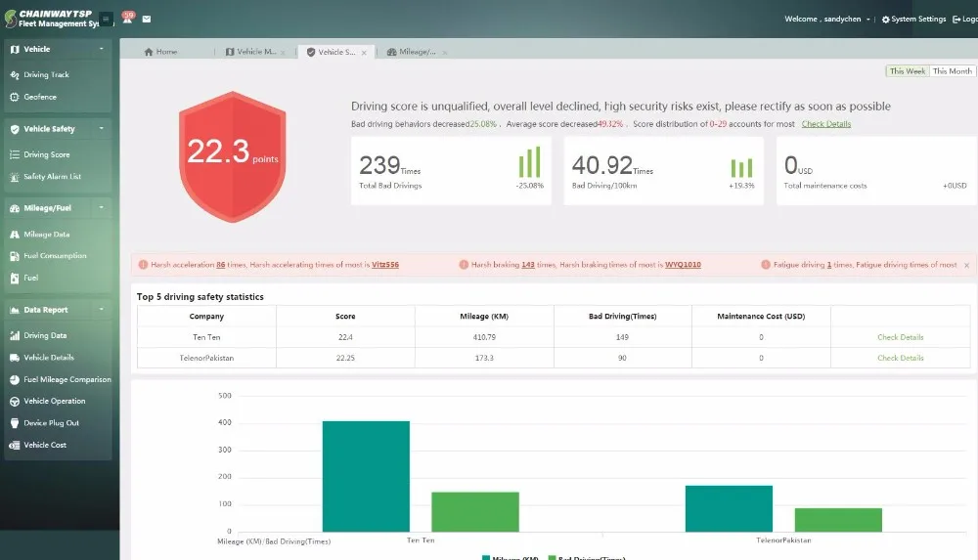This screenshot has width=978, height=560.
Task: Click the Driving Data bar chart icon
Action: click(x=15, y=335)
